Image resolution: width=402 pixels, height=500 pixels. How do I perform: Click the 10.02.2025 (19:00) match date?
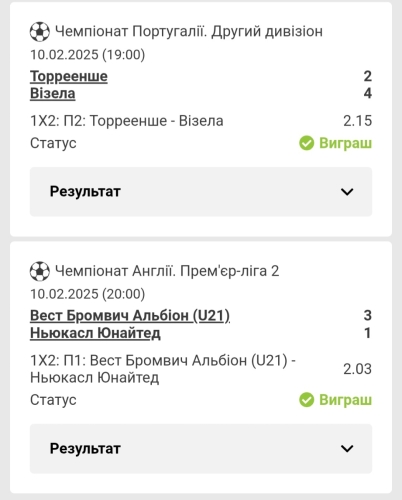88,55
